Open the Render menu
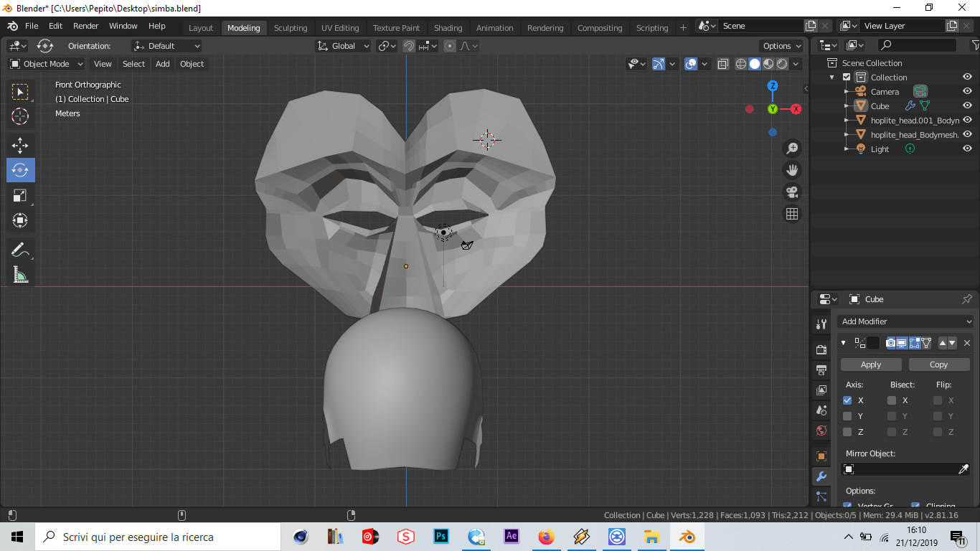 [86, 26]
